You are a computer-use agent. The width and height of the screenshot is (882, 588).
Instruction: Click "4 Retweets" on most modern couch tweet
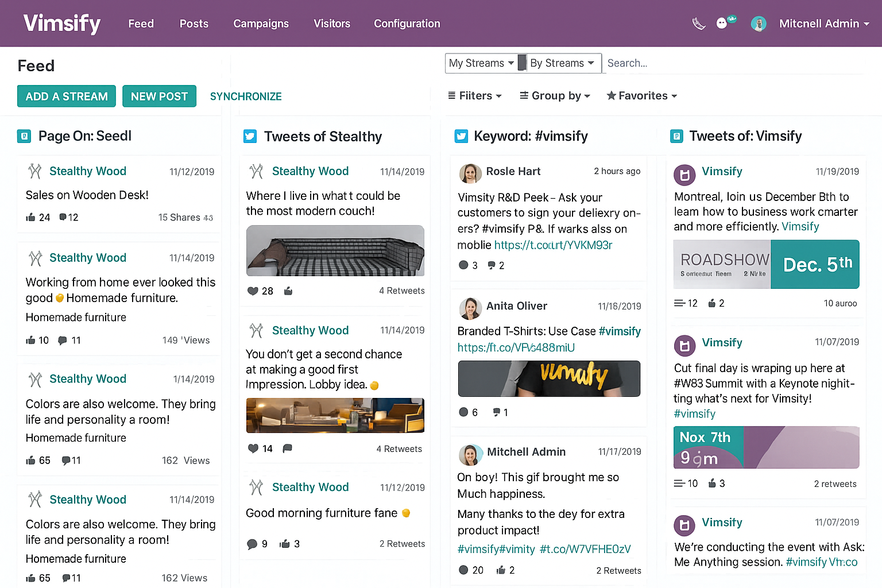click(x=402, y=291)
